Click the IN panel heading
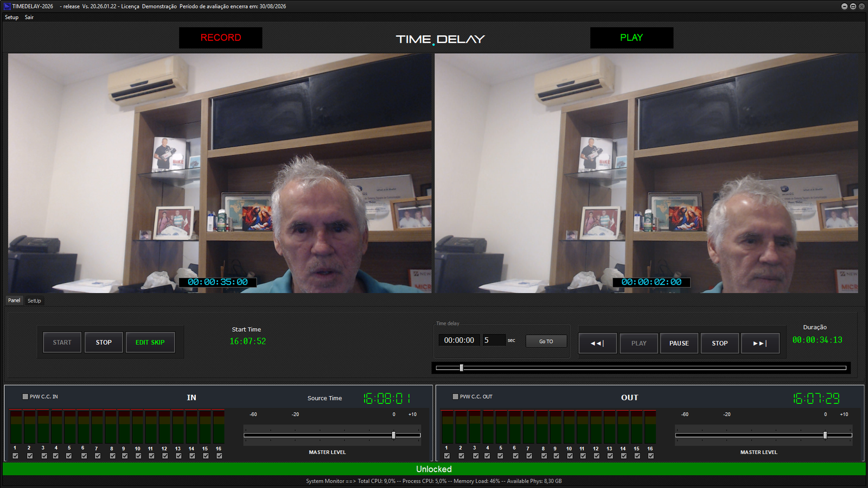Screen dimensions: 868x488 point(192,397)
